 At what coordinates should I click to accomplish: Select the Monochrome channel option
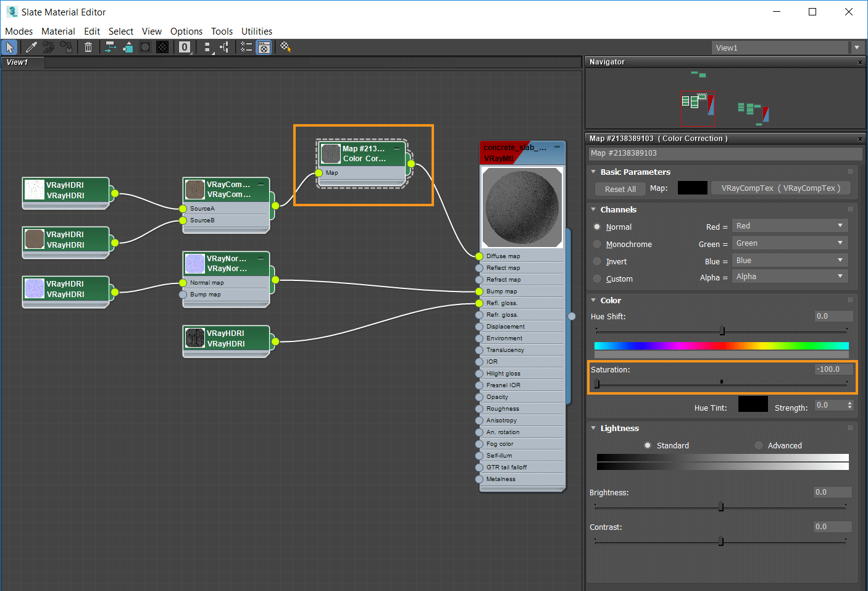point(597,244)
